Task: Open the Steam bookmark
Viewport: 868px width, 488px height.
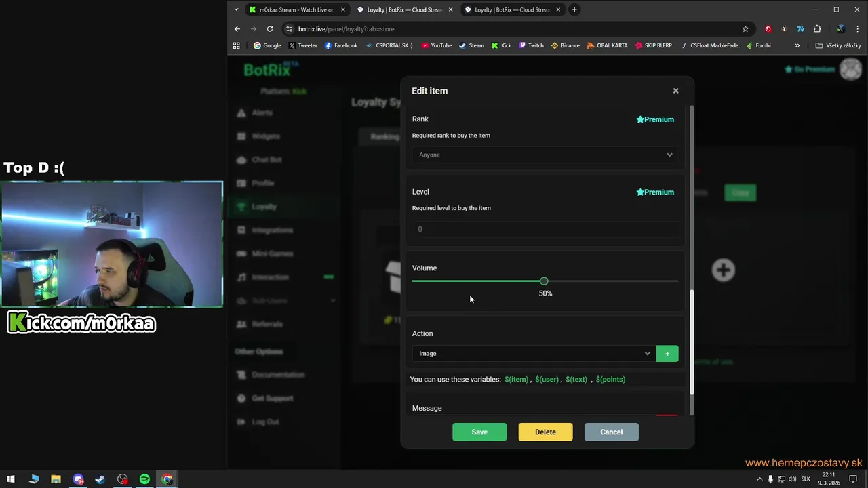Action: pos(471,45)
